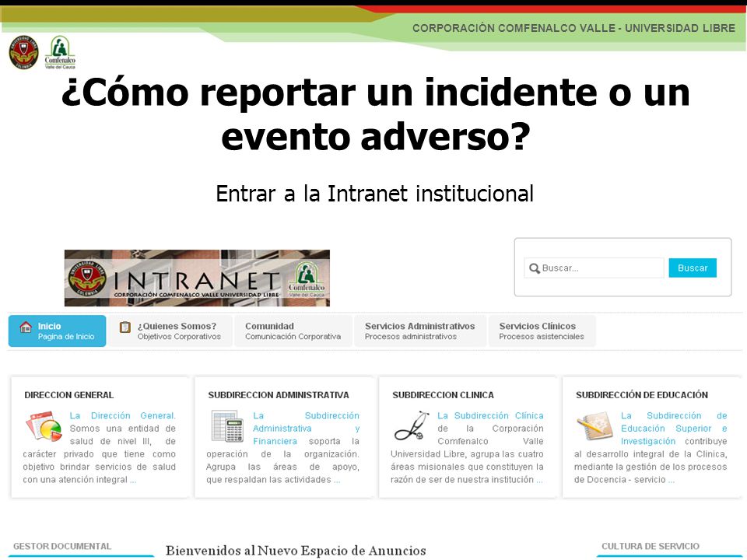
Task: Click the DIRECCION GENERAL heading
Action: [x=69, y=395]
